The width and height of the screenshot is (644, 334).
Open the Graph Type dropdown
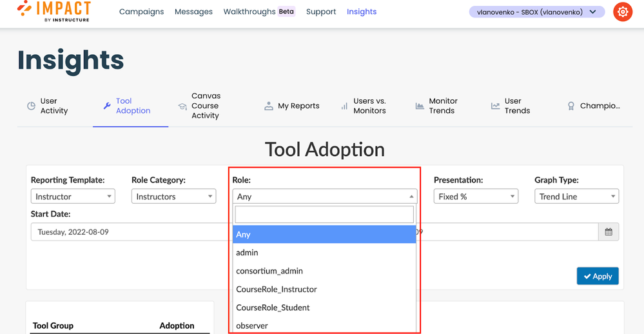coord(576,197)
